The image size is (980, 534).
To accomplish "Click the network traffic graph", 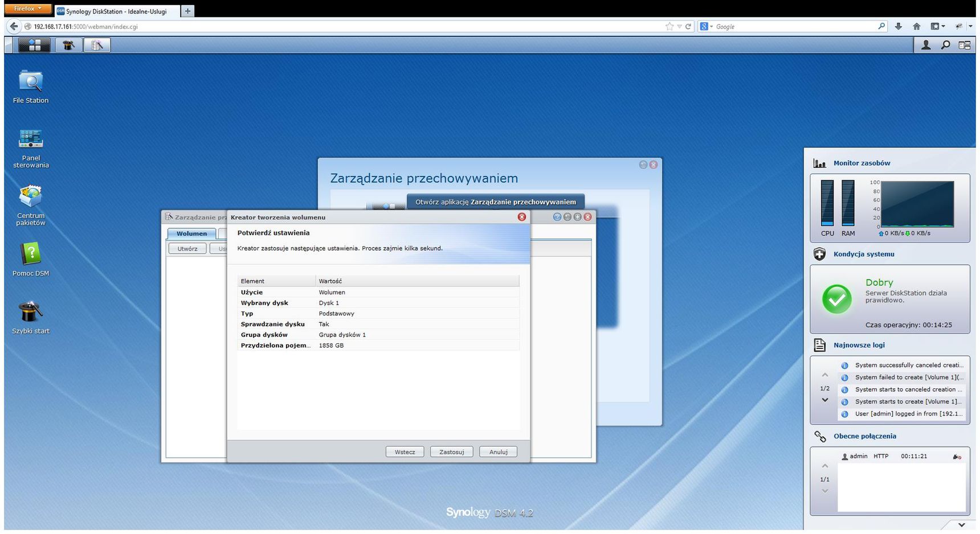I will coord(917,204).
